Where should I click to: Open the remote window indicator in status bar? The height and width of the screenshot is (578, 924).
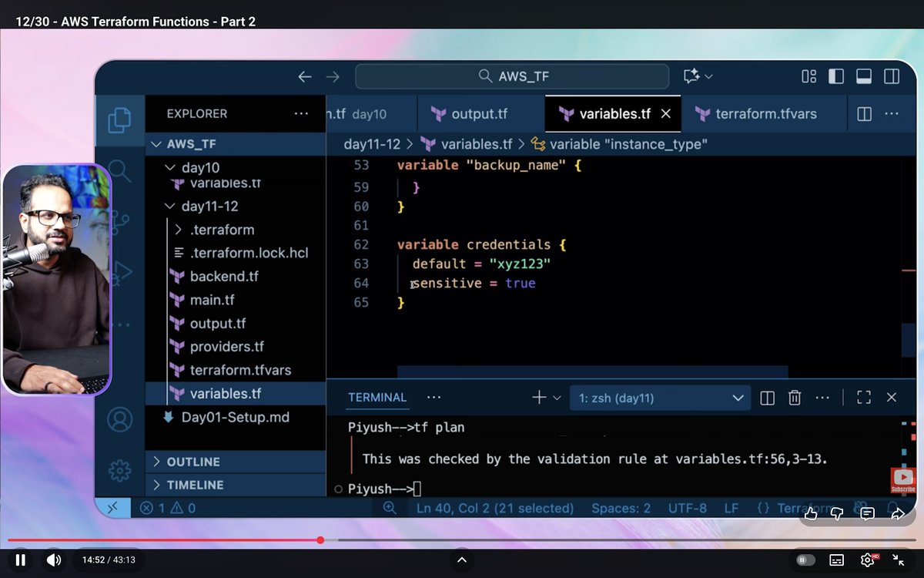(x=112, y=508)
